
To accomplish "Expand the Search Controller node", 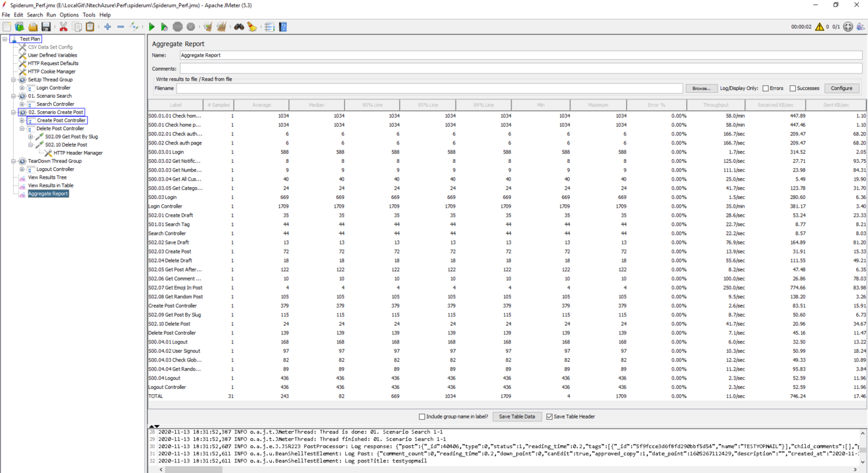I will (x=22, y=104).
